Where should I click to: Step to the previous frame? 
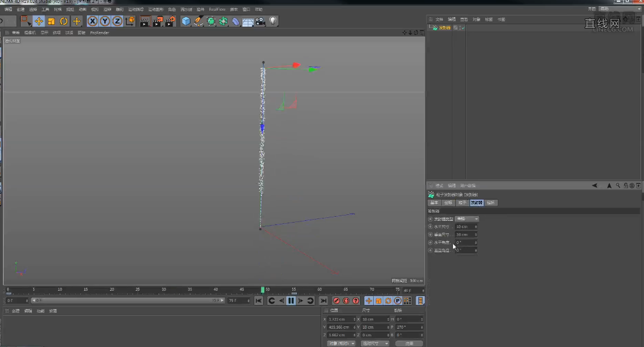click(x=281, y=301)
